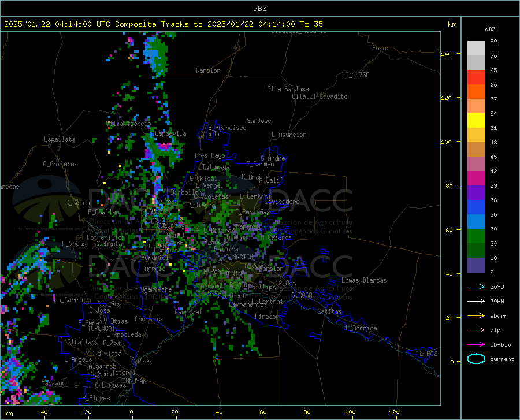520x420 pixels.
Task: Click the 'Clla.SanJose' map label
Action: [x=288, y=89]
